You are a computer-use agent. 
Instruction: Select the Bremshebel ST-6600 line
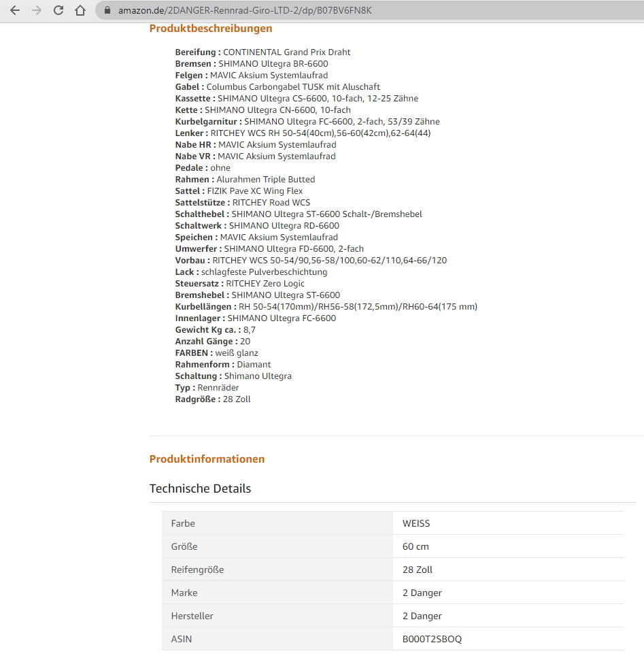(258, 295)
